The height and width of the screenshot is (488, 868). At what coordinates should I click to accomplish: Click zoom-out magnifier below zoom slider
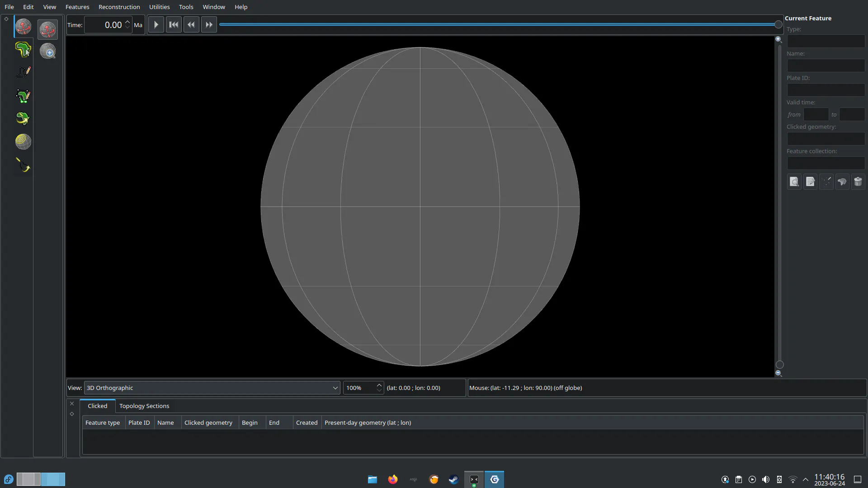click(x=778, y=373)
